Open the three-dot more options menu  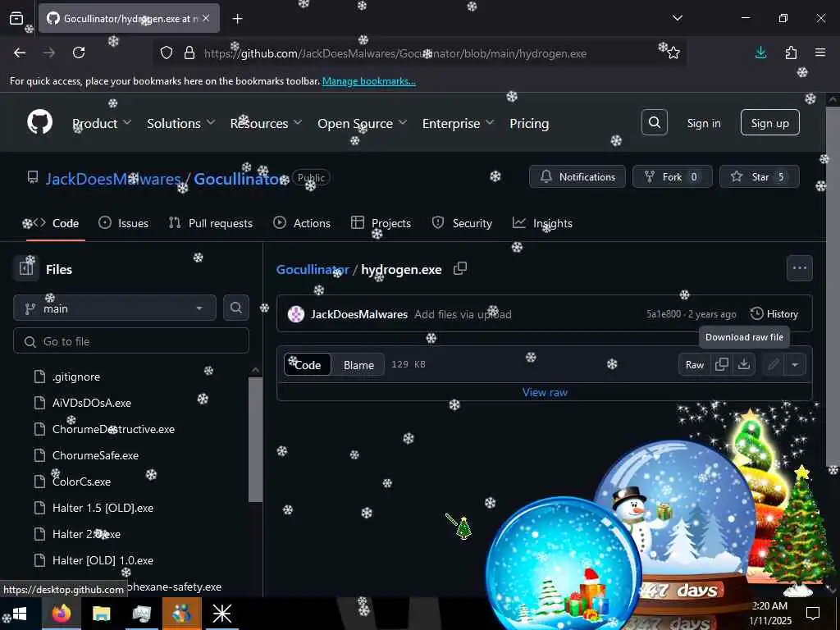(x=799, y=268)
